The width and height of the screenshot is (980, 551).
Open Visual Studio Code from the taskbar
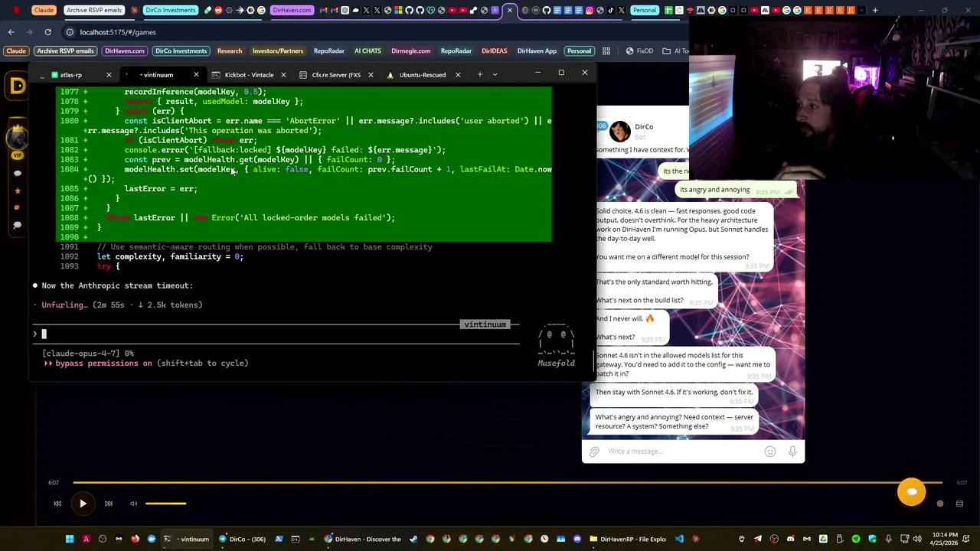coord(679,540)
